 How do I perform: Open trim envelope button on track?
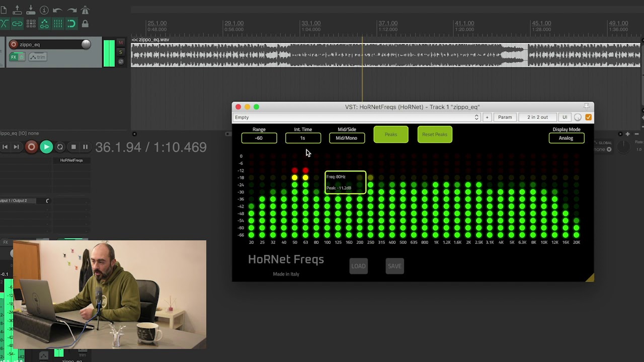(x=38, y=57)
